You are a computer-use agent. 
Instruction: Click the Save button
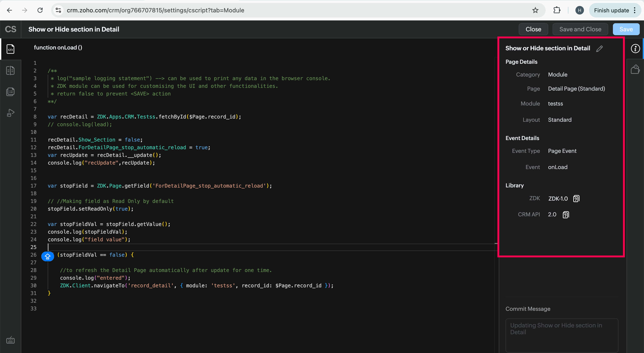(626, 29)
